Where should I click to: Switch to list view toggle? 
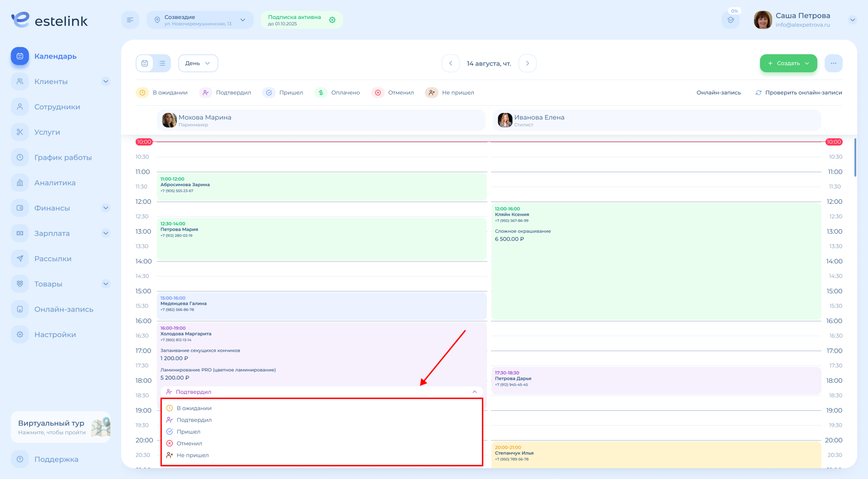[x=162, y=63]
